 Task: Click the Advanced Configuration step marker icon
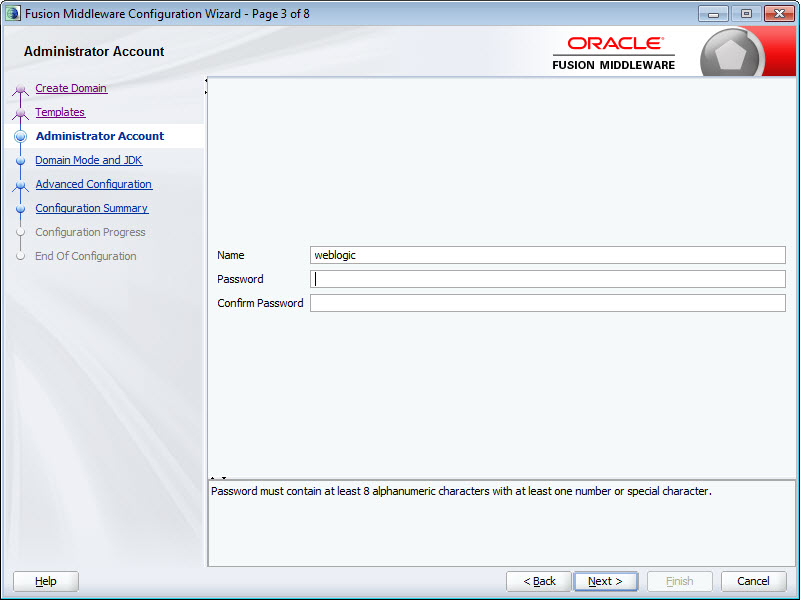(20, 185)
